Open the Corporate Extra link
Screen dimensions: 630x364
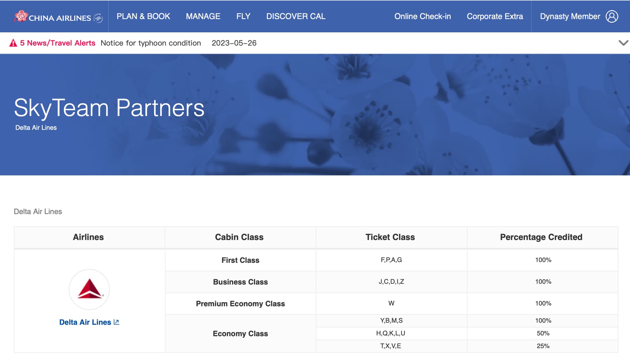click(494, 16)
